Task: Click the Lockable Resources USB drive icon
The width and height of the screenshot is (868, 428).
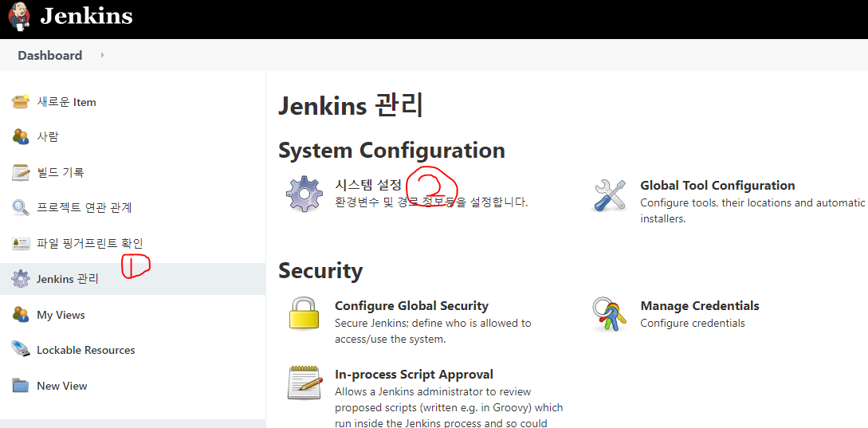Action: tap(21, 349)
